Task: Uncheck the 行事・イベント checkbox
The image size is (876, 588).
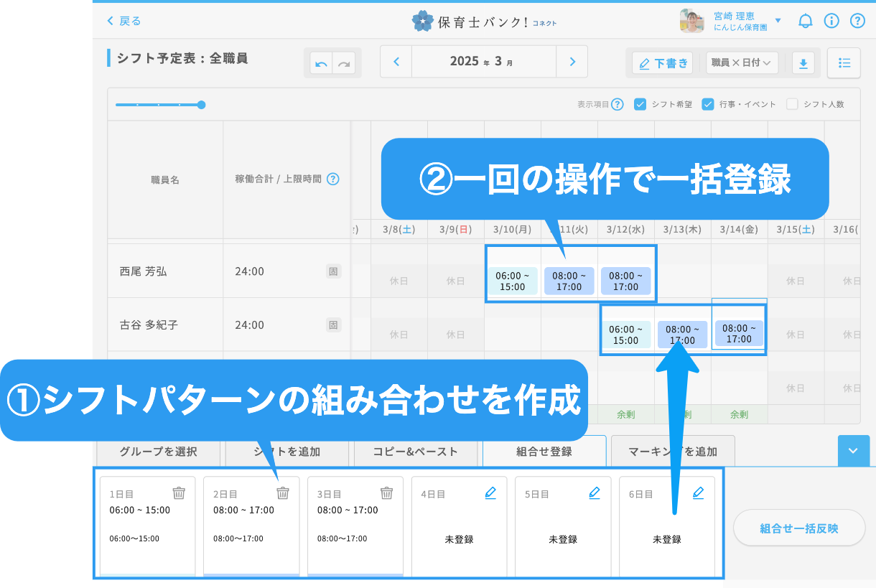Action: click(708, 104)
